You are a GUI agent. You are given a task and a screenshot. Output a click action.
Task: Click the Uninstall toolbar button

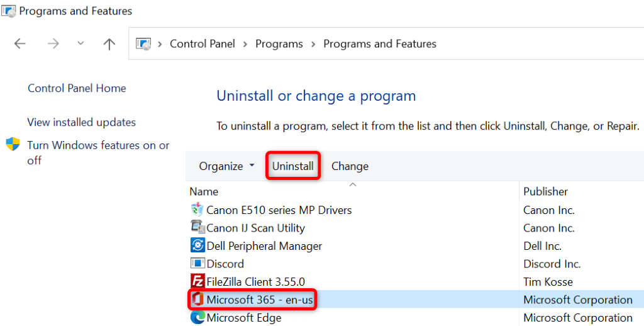(x=293, y=166)
